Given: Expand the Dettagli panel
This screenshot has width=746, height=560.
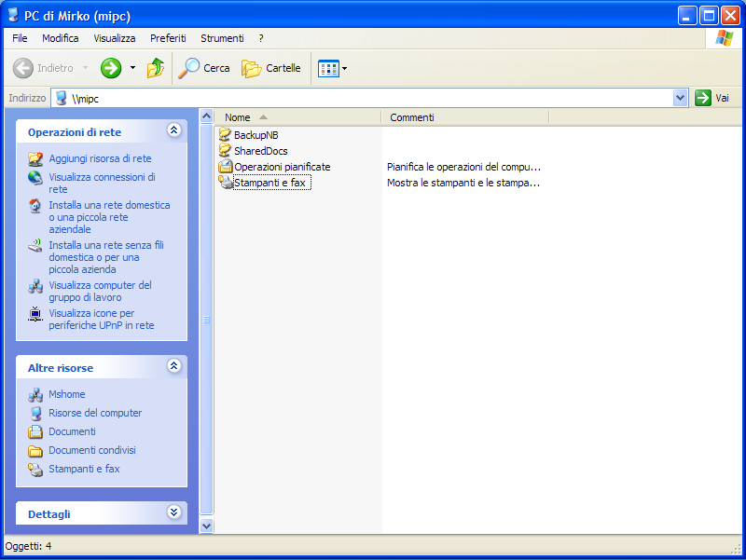Looking at the screenshot, I should coord(174,512).
